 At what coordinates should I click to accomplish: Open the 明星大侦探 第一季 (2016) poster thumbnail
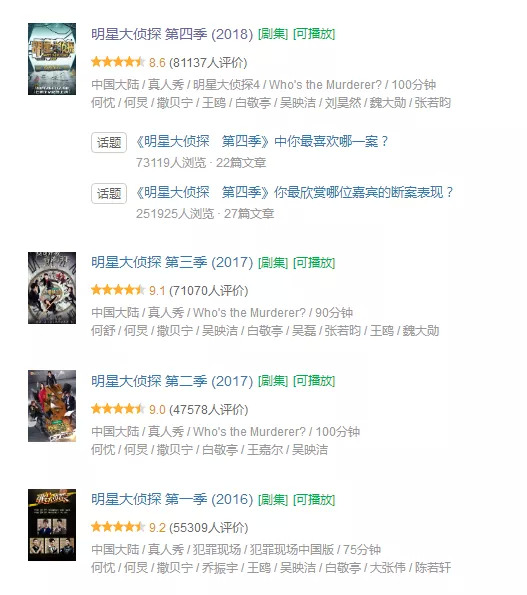pos(52,525)
